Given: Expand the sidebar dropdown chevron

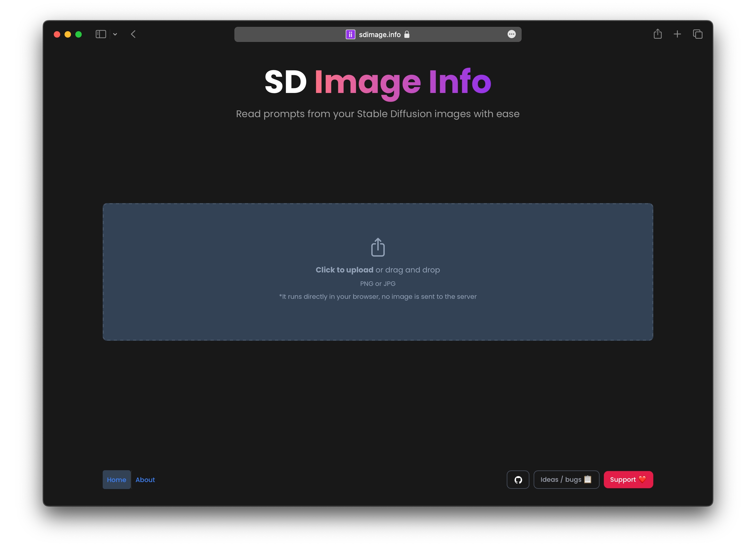Looking at the screenshot, I should 115,34.
